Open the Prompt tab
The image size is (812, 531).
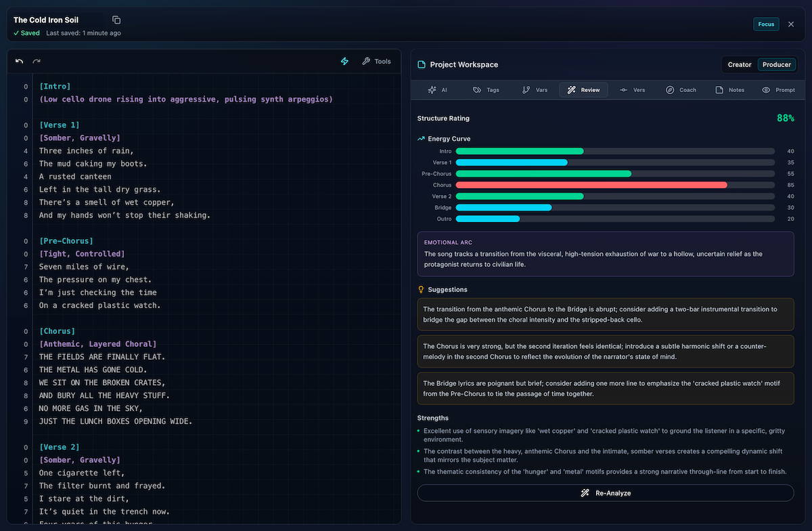[778, 90]
